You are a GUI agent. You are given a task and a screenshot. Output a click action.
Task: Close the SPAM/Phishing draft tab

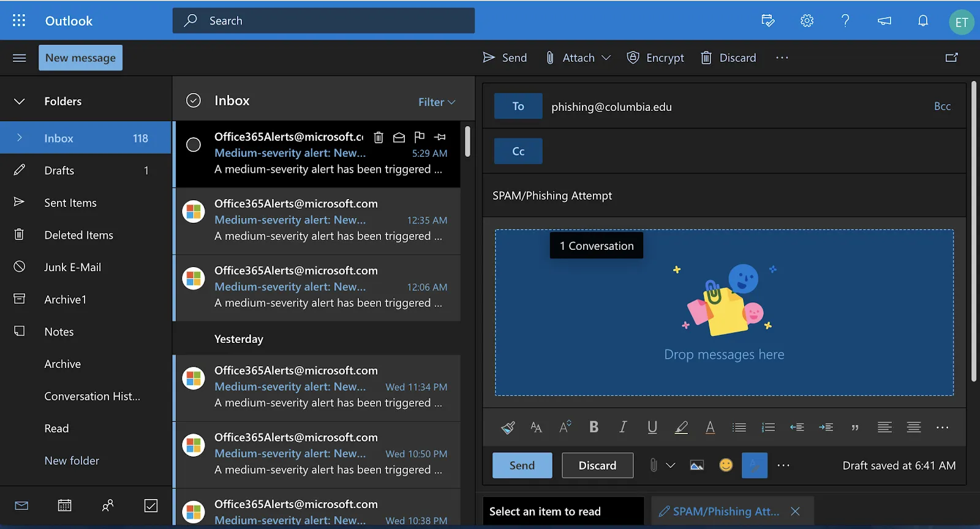tap(795, 511)
